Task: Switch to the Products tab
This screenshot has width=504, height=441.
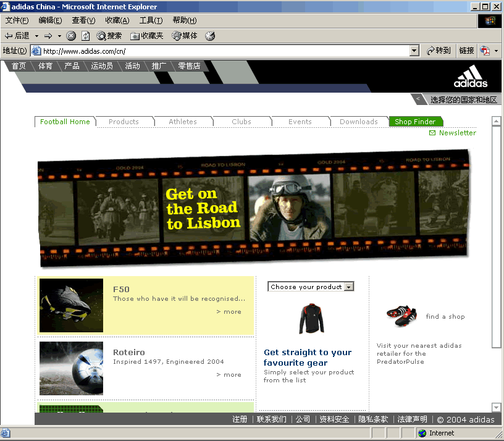Action: click(x=124, y=122)
